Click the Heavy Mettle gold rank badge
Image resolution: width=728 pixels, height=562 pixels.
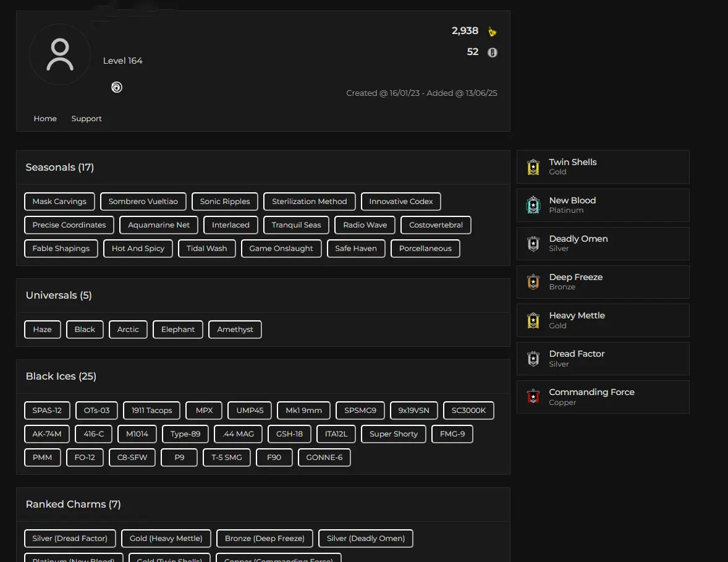(533, 320)
